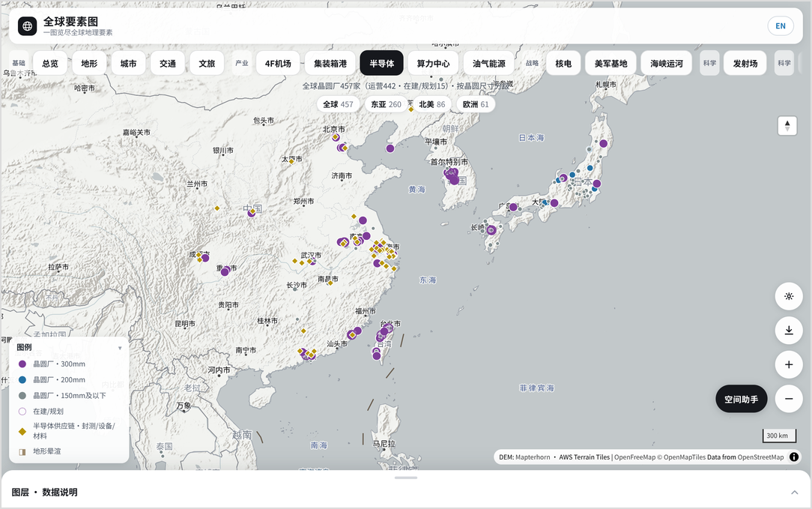
Task: Collapse the 图例 legend panel arrow
Action: (x=120, y=348)
